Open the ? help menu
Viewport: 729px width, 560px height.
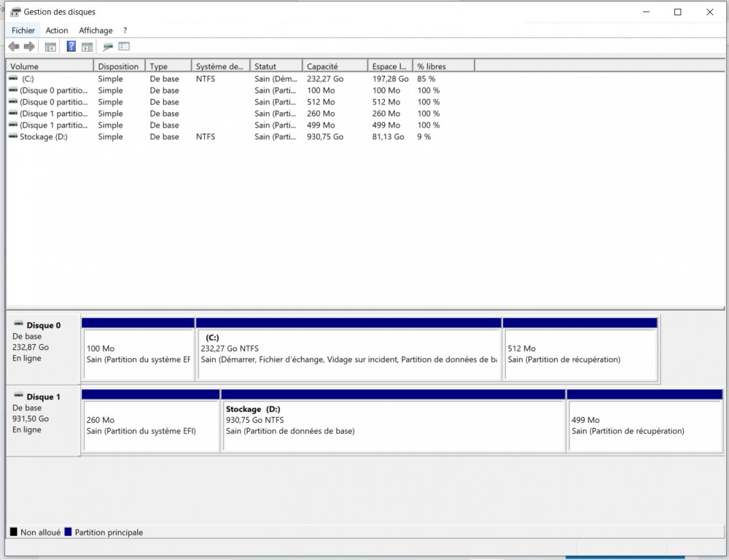point(125,31)
